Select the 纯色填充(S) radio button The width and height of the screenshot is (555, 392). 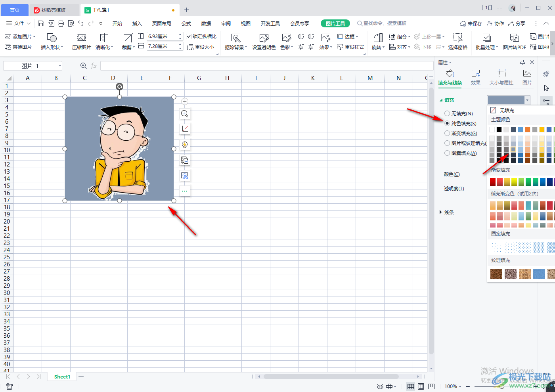pyautogui.click(x=447, y=123)
